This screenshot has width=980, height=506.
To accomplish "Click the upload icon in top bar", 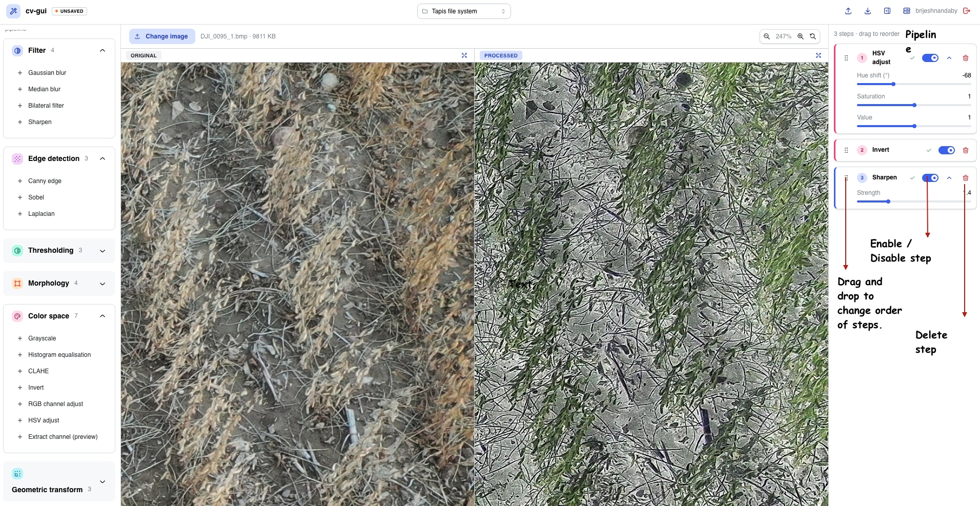I will tap(848, 11).
